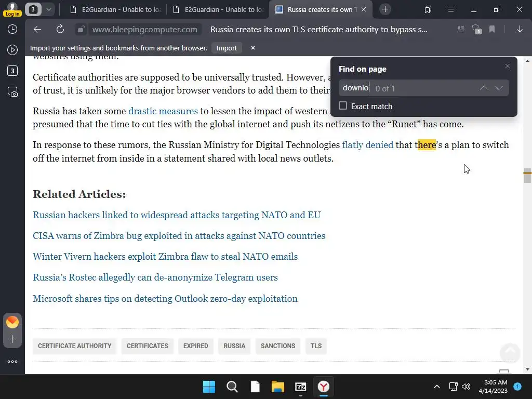The height and width of the screenshot is (399, 532).
Task: Open Russian hackers linked to widespread attacks article
Action: pyautogui.click(x=177, y=215)
